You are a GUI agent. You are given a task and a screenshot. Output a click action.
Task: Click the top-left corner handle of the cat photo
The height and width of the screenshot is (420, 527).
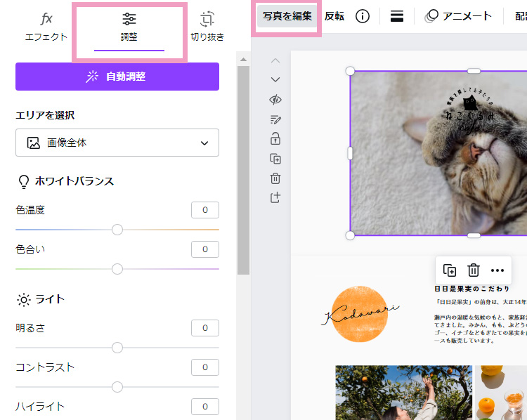click(x=350, y=71)
